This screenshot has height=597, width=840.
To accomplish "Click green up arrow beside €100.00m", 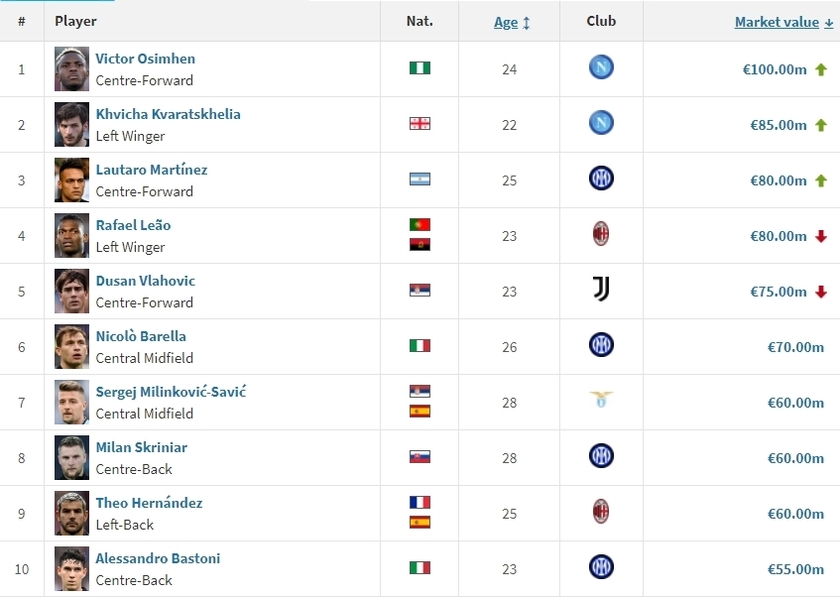I will click(821, 69).
